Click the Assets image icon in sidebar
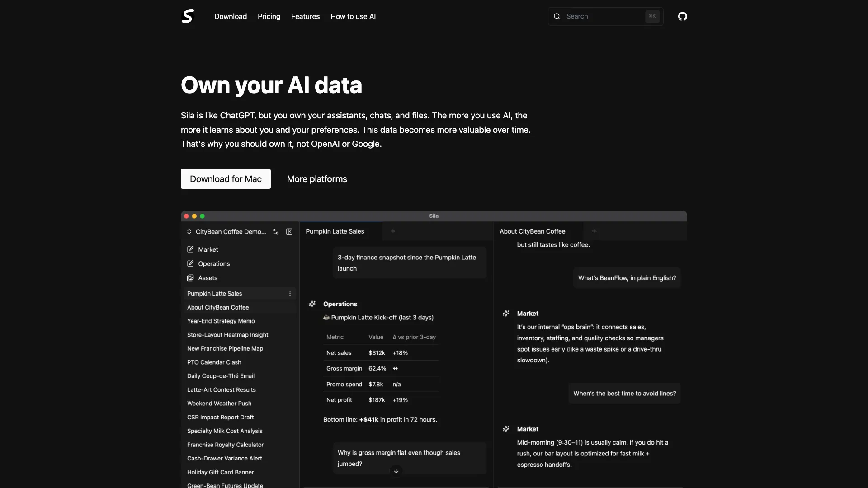The height and width of the screenshot is (488, 868). [x=190, y=278]
